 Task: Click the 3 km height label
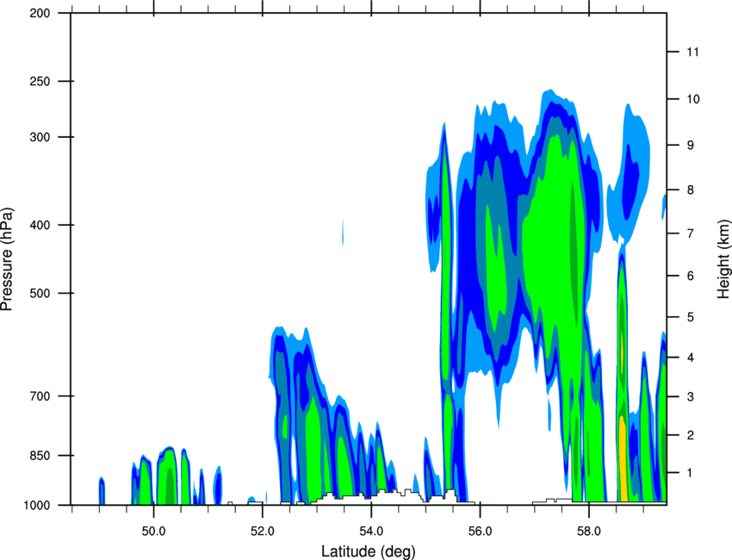click(690, 397)
